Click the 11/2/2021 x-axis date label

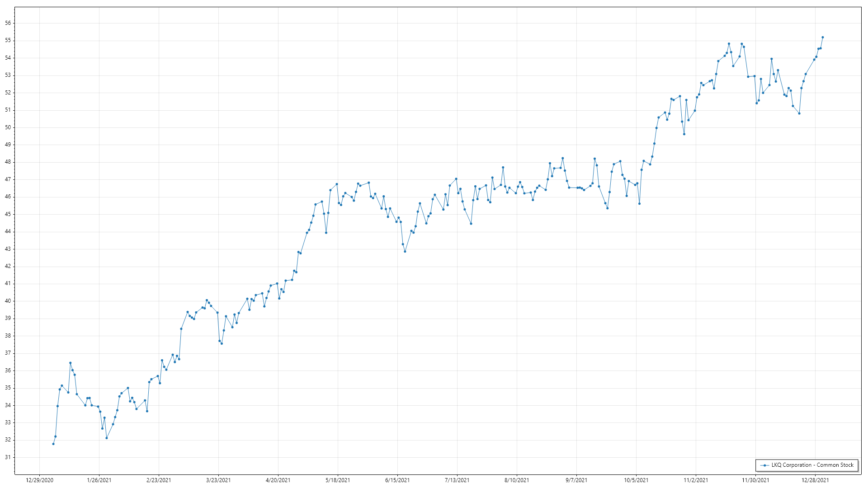coord(696,480)
